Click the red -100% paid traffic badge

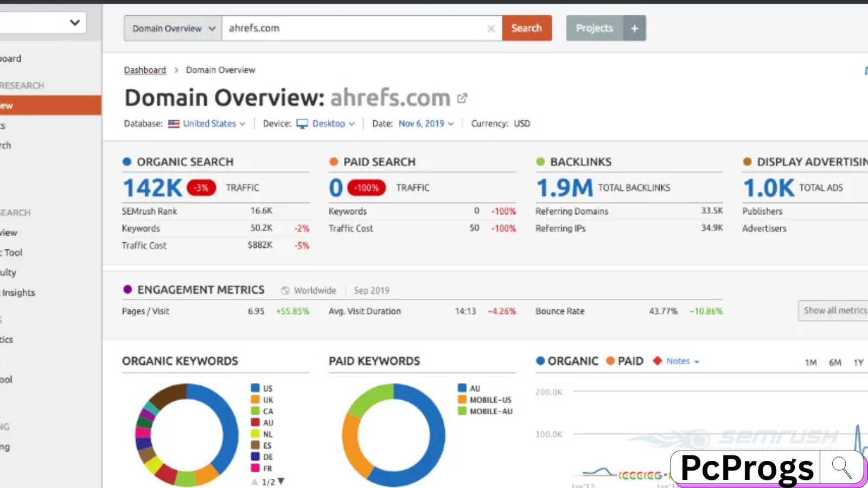[367, 188]
